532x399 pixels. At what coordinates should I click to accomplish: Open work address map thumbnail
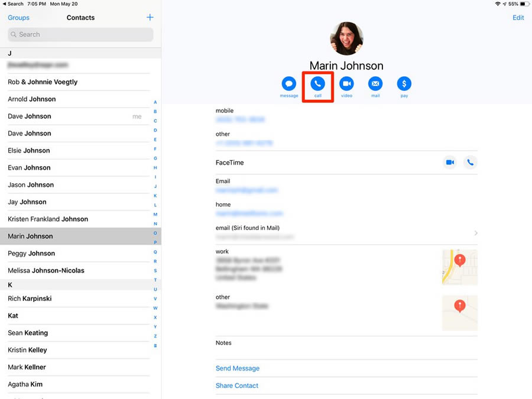[459, 267]
